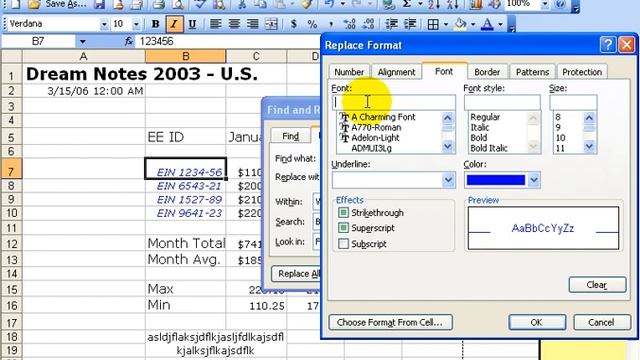The height and width of the screenshot is (360, 640).
Task: Open the toolbar font size dropdown
Action: click(x=136, y=24)
